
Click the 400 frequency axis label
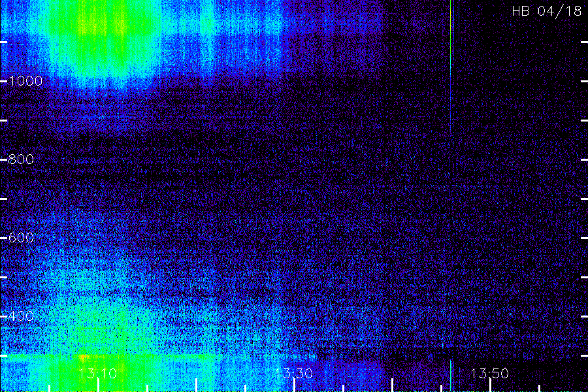pyautogui.click(x=21, y=316)
